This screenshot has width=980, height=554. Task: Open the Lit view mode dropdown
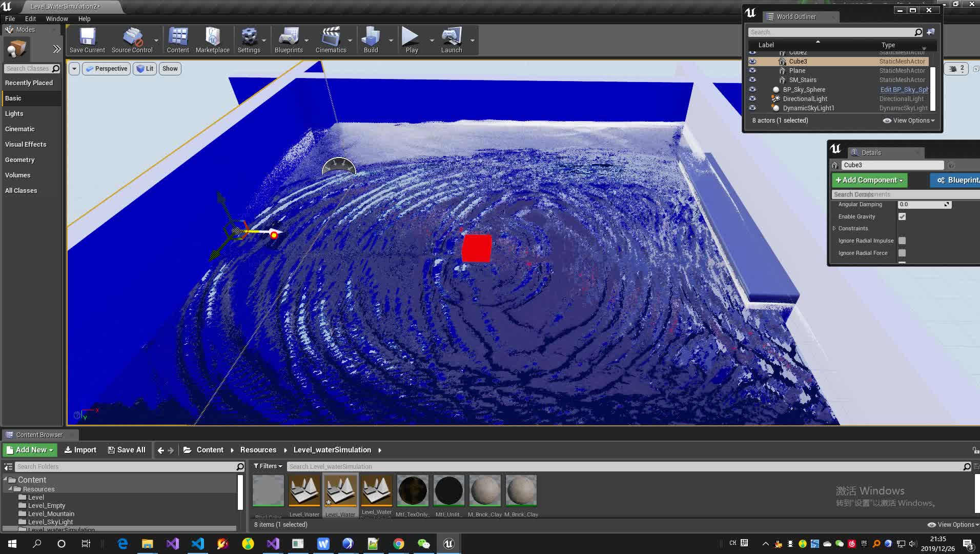[145, 69]
